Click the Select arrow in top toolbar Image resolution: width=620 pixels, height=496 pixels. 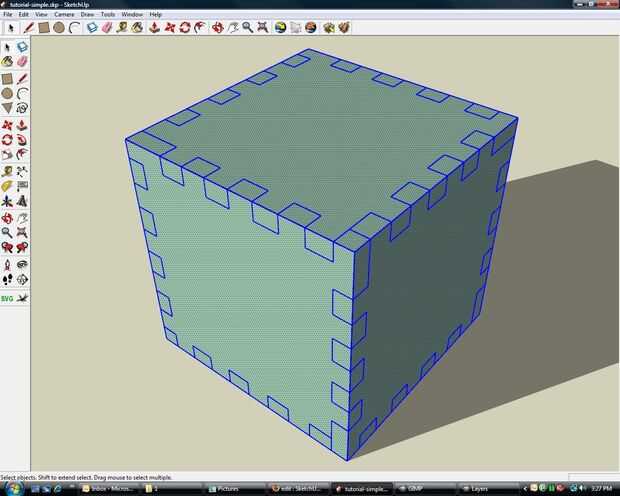(11, 28)
